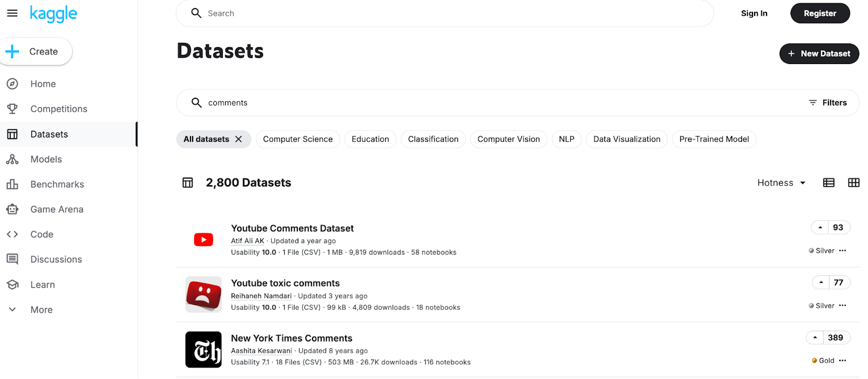Image resolution: width=868 pixels, height=379 pixels.
Task: Click the table icon beside 2,800 Datasets
Action: point(188,183)
